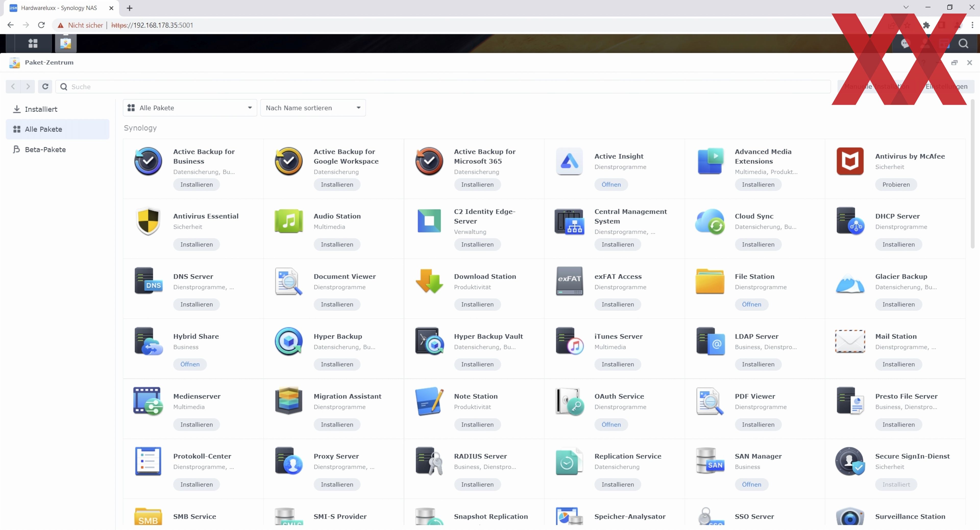Install the DHCP Server package

point(899,244)
